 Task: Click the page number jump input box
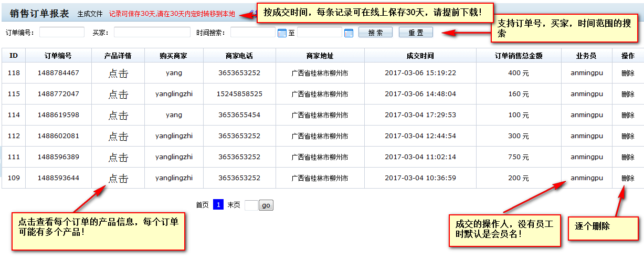pyautogui.click(x=251, y=205)
